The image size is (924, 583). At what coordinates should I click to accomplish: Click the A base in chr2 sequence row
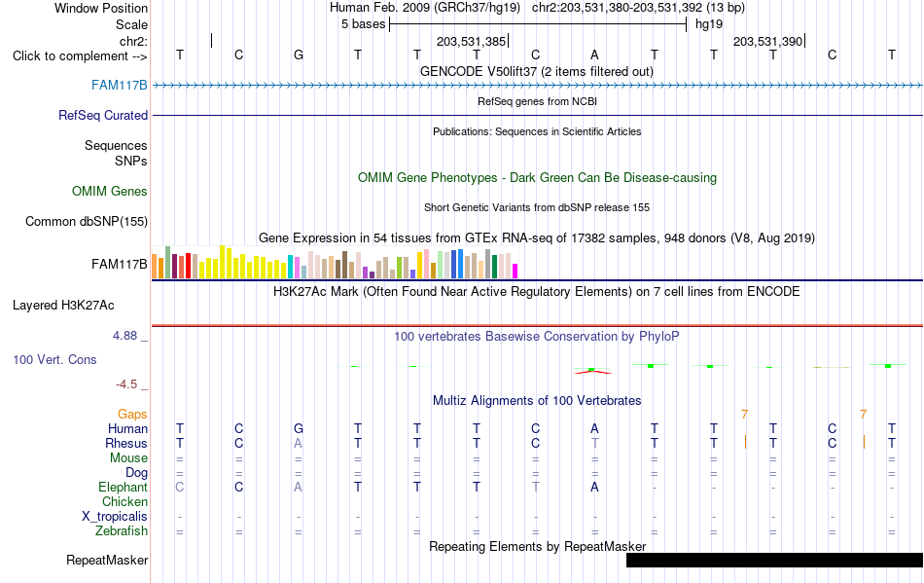click(594, 55)
